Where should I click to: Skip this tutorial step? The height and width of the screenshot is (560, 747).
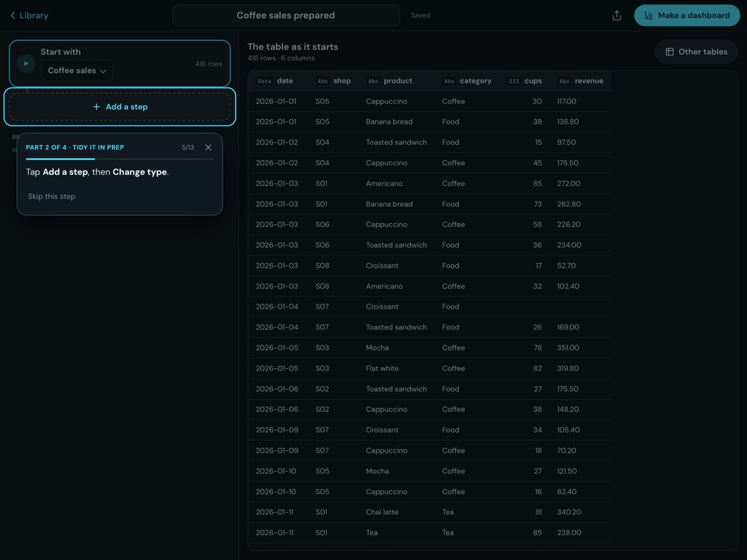52,196
